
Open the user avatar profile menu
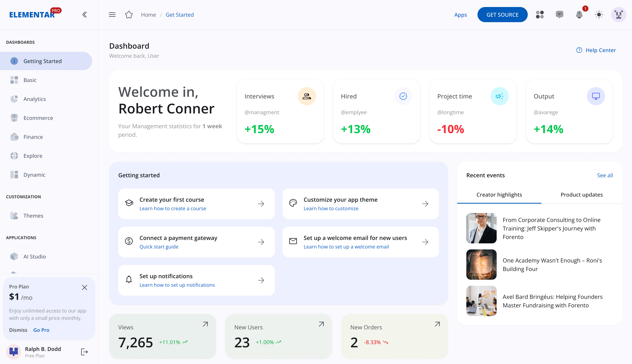[x=618, y=15]
